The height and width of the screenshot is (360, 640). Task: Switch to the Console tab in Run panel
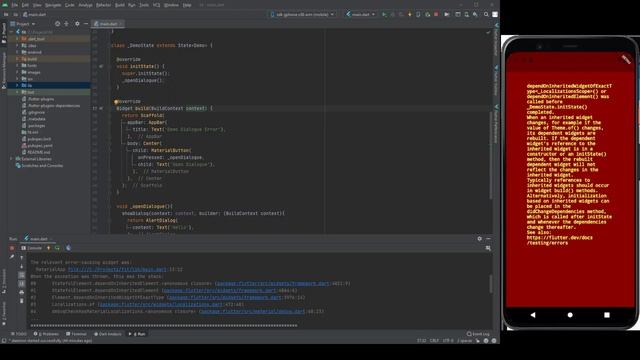(32, 248)
